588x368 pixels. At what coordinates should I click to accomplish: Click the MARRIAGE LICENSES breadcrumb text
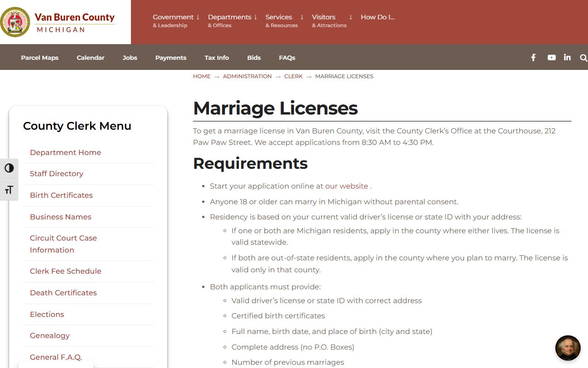coord(344,76)
